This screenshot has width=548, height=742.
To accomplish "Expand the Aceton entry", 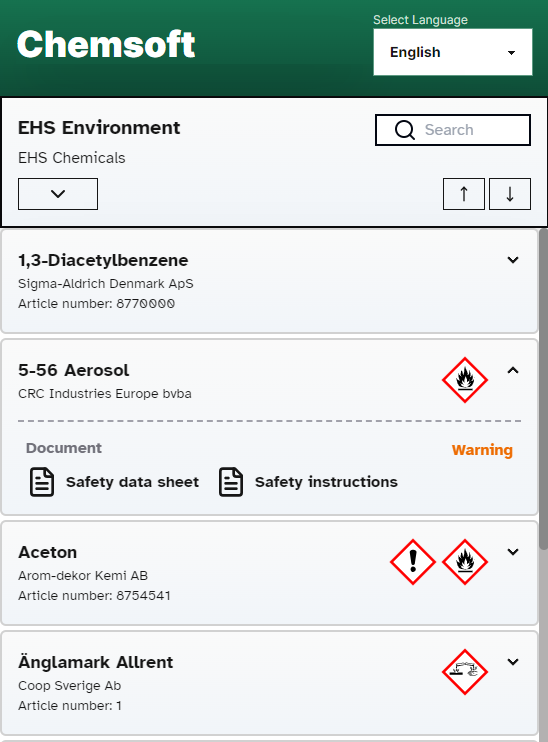I will click(x=513, y=552).
